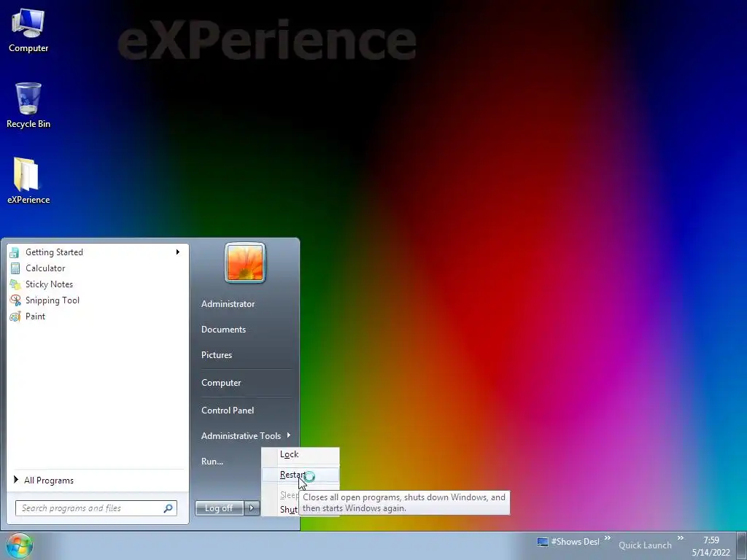Click the Log off button
The image size is (747, 560).
(x=219, y=508)
